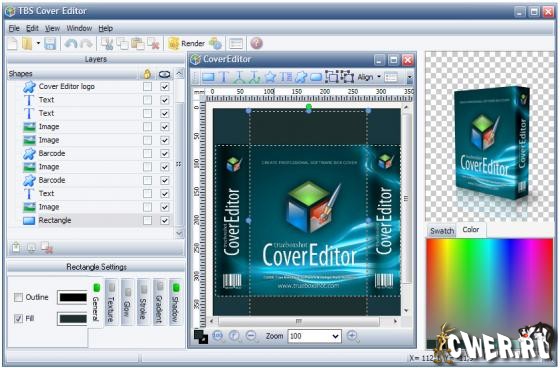
Task: Open the File menu
Action: (14, 28)
